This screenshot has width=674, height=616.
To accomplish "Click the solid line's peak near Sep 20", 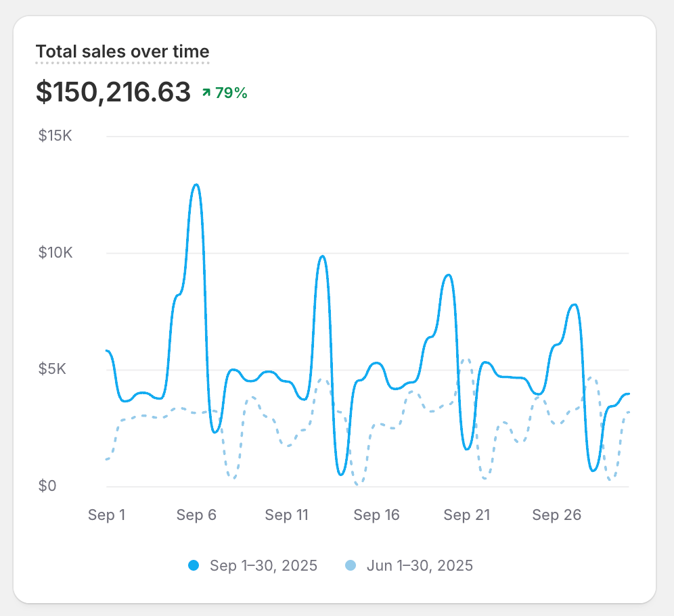I will (447, 275).
